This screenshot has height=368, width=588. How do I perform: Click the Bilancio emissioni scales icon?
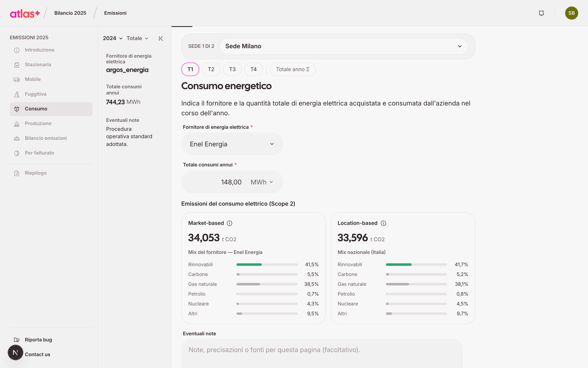17,138
